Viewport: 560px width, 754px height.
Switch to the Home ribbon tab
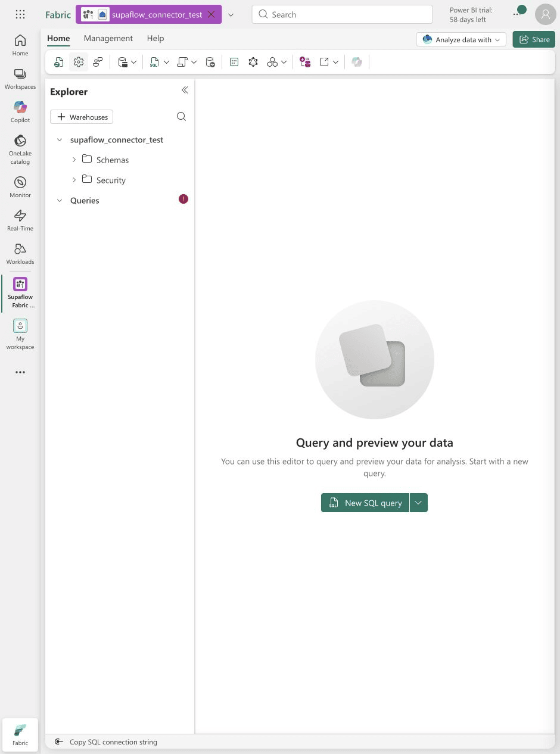point(58,38)
